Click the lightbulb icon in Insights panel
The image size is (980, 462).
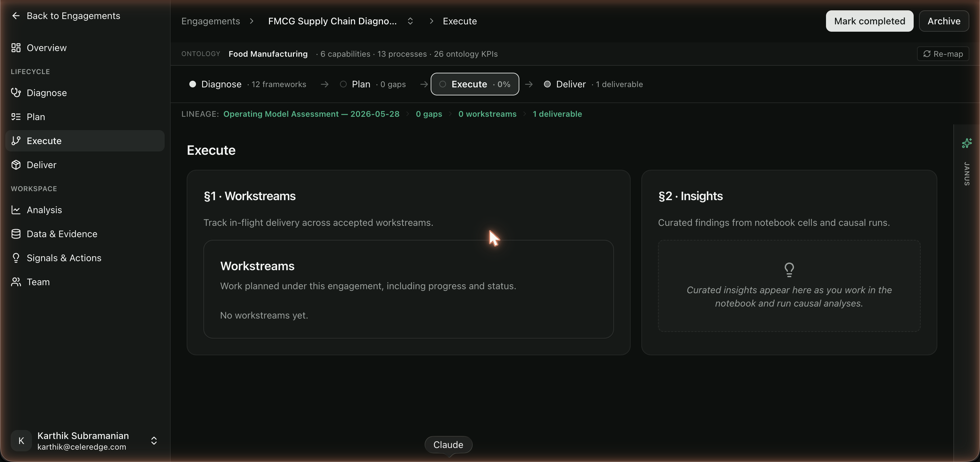789,270
